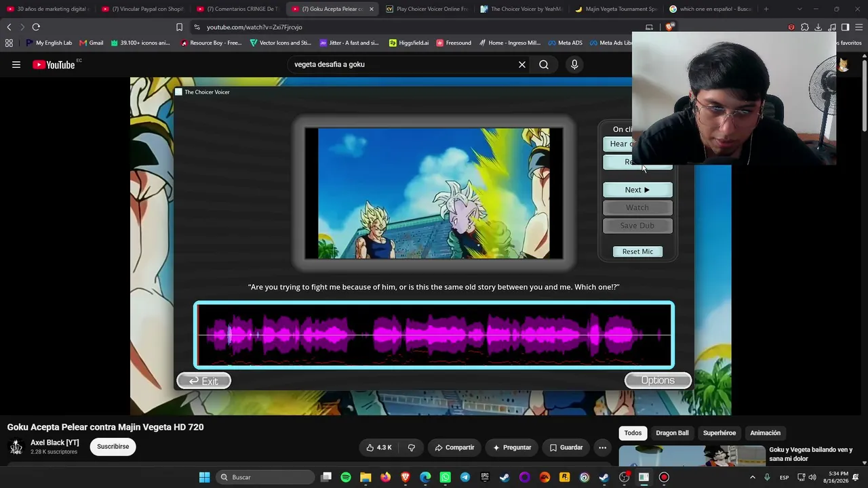Dislike the video with thumbs down
The height and width of the screenshot is (488, 868).
[411, 447]
